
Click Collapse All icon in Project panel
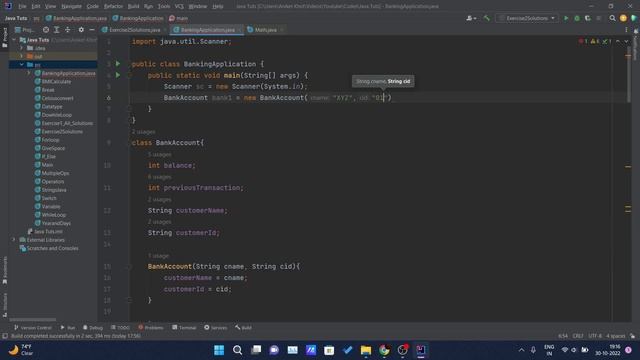[68, 30]
